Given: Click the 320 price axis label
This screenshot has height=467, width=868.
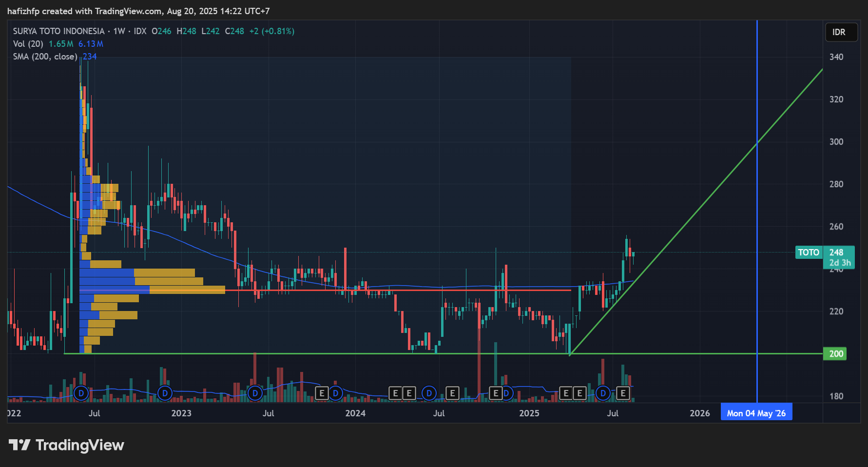Looking at the screenshot, I should (836, 99).
